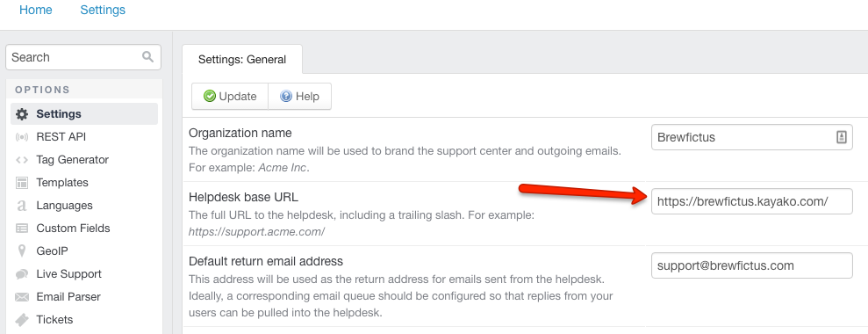
Task: Click the Help button
Action: (x=300, y=97)
